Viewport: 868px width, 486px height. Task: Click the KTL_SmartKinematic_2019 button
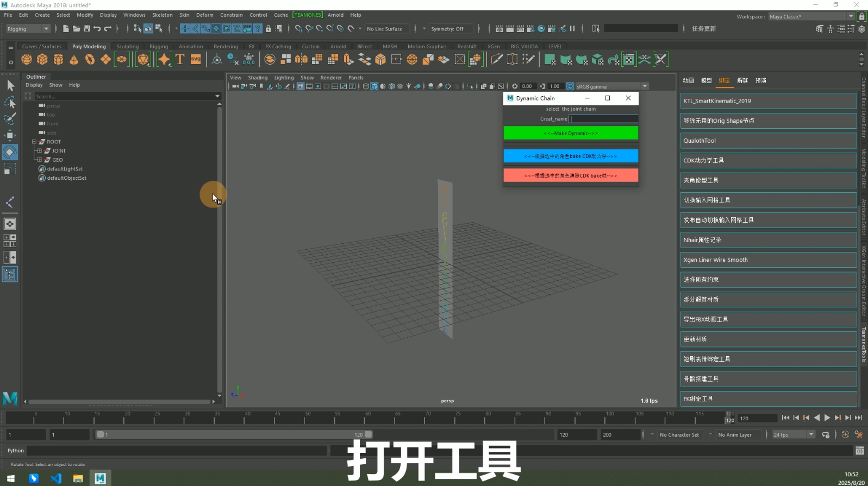(x=768, y=101)
